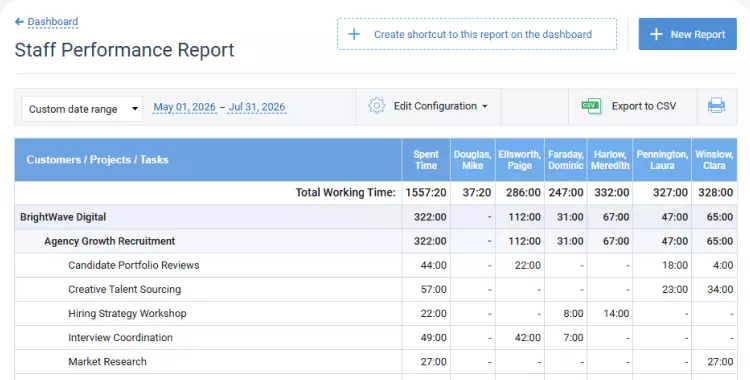
Task: Click 34:00 in Creative Talent Sourcing row
Action: [720, 289]
